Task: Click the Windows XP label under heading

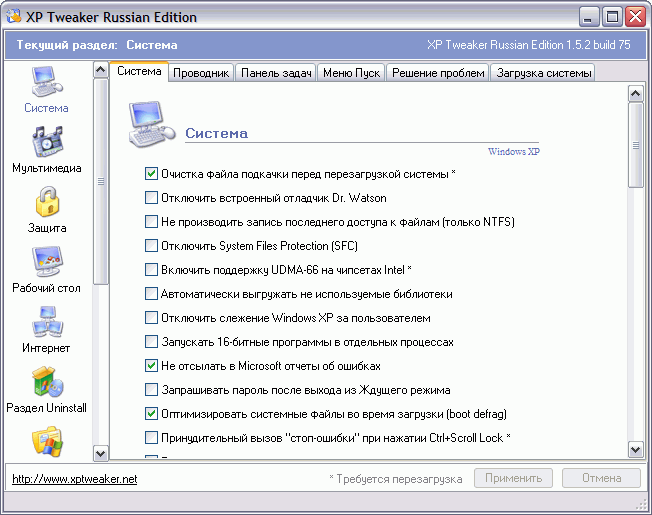Action: [x=514, y=151]
